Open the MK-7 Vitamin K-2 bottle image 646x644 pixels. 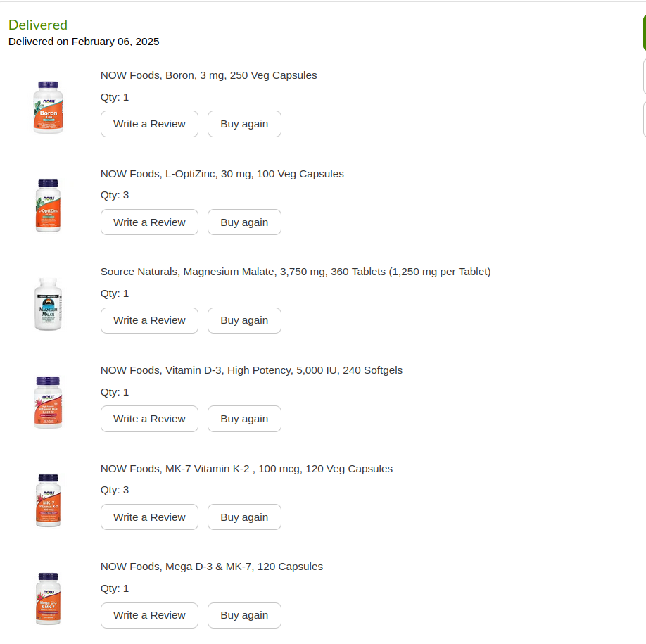click(48, 500)
